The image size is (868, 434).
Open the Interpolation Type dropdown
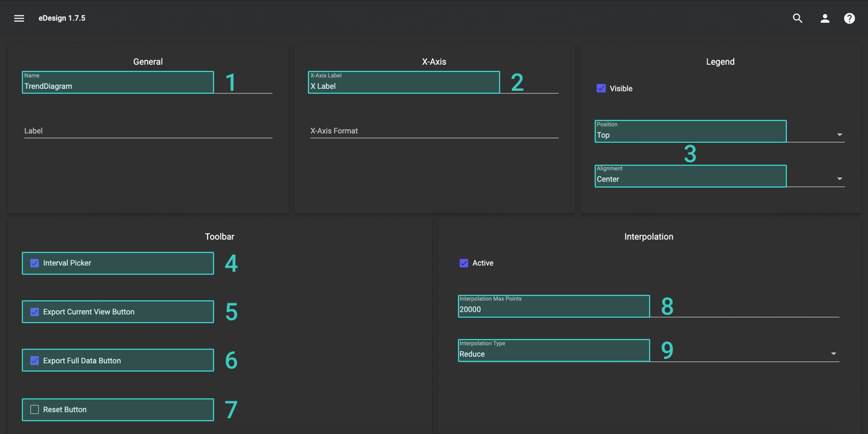833,354
